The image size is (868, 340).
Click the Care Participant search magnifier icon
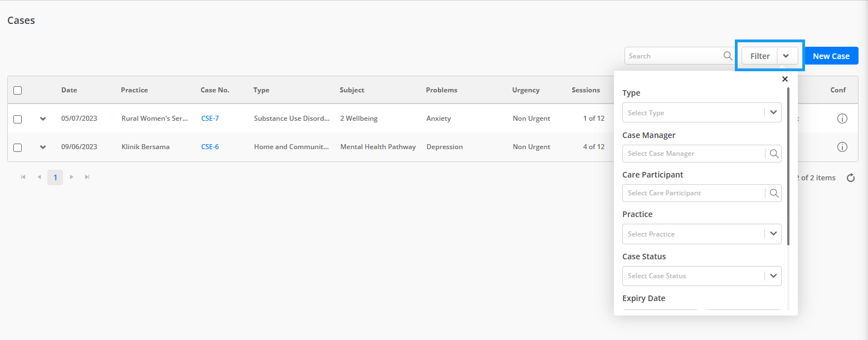click(774, 193)
